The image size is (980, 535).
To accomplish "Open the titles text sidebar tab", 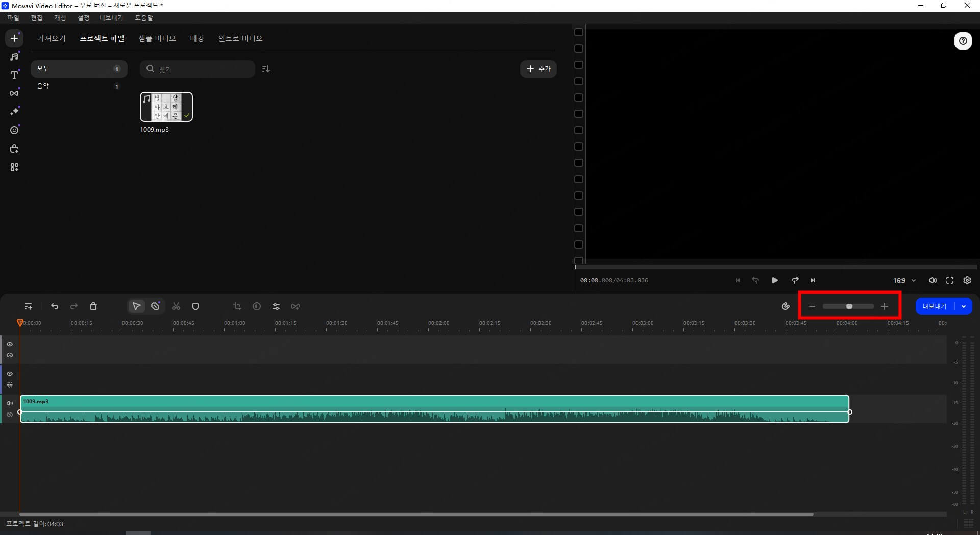I will click(x=14, y=75).
